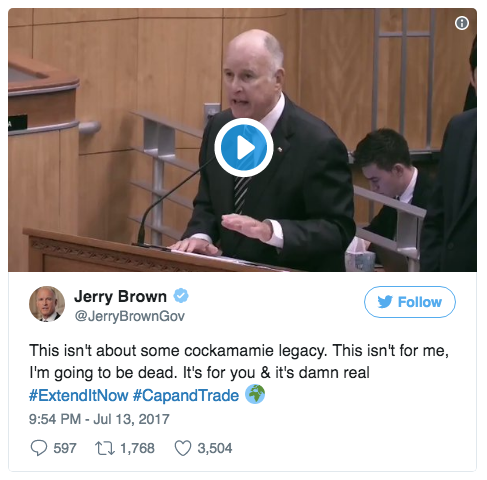
Task: Click the blue verified badge
Action: tap(181, 296)
